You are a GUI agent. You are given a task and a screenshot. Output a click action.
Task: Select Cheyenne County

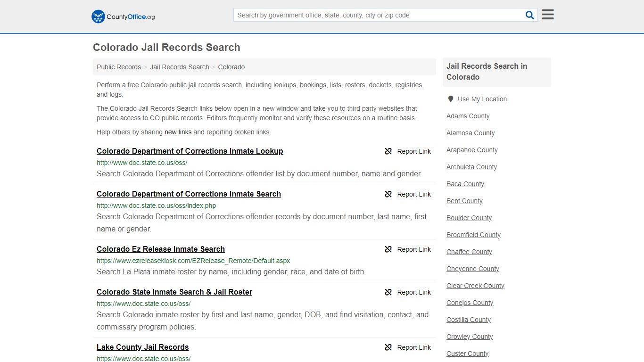pyautogui.click(x=473, y=269)
